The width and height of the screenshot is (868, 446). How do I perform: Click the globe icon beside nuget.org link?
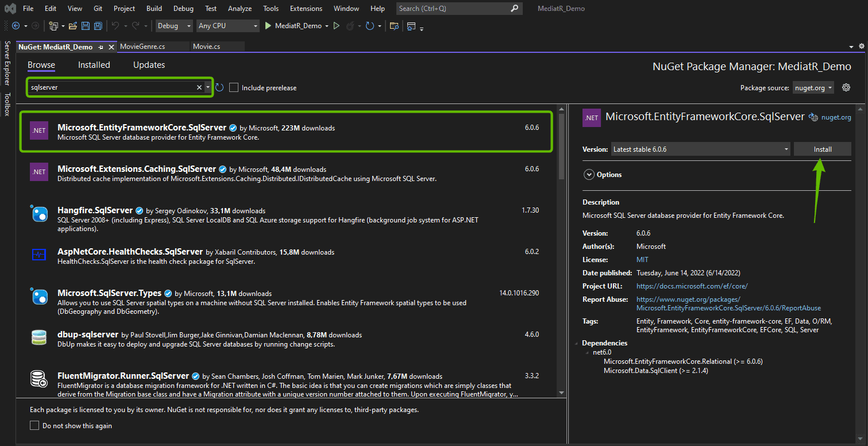813,117
